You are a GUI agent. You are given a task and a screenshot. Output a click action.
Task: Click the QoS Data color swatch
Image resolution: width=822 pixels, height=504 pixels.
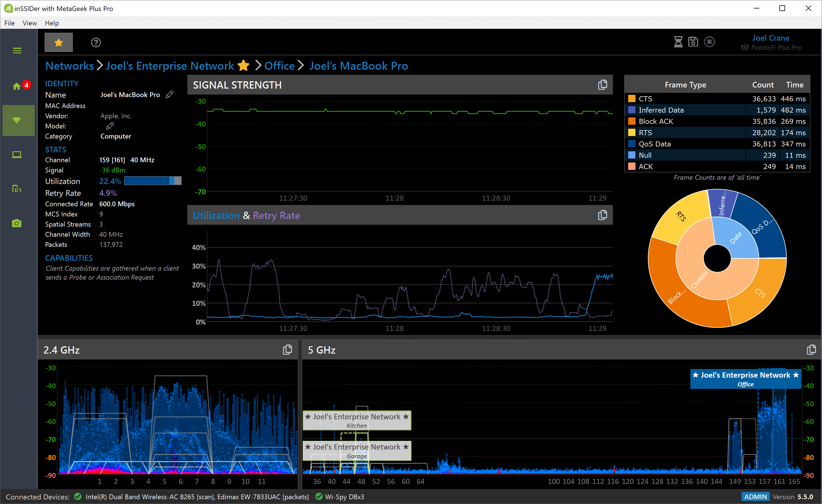(x=632, y=144)
